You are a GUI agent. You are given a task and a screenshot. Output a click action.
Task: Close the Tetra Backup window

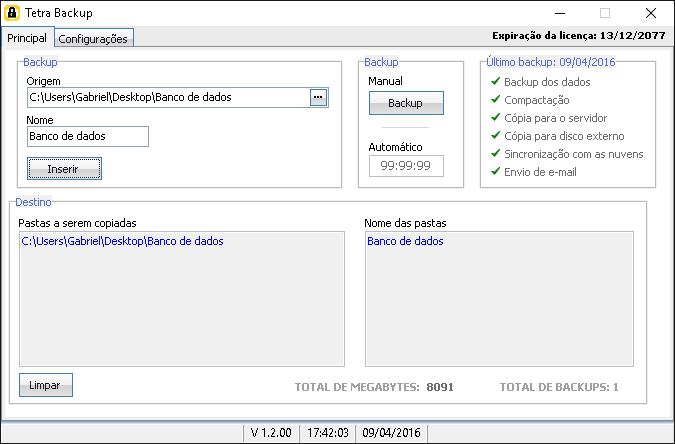pos(651,13)
